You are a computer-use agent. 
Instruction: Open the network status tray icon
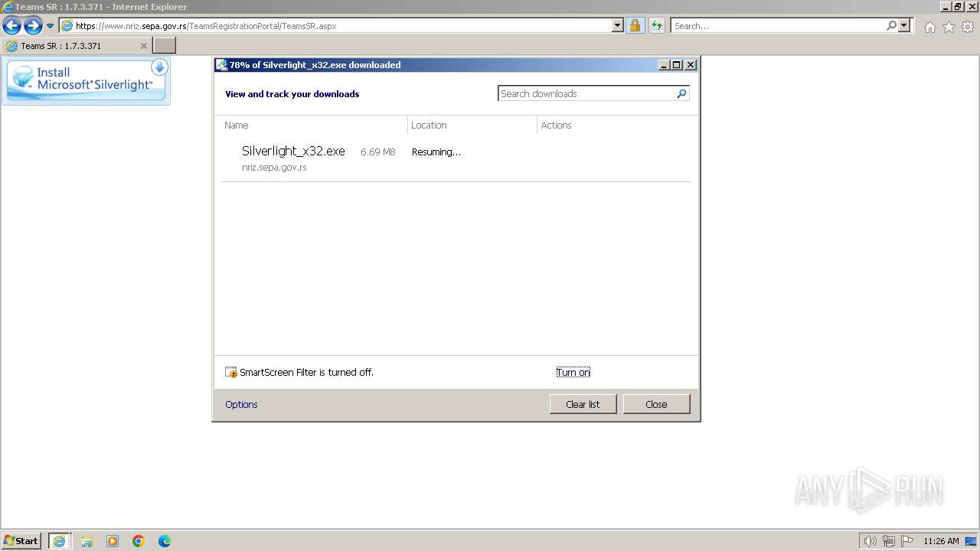889,541
